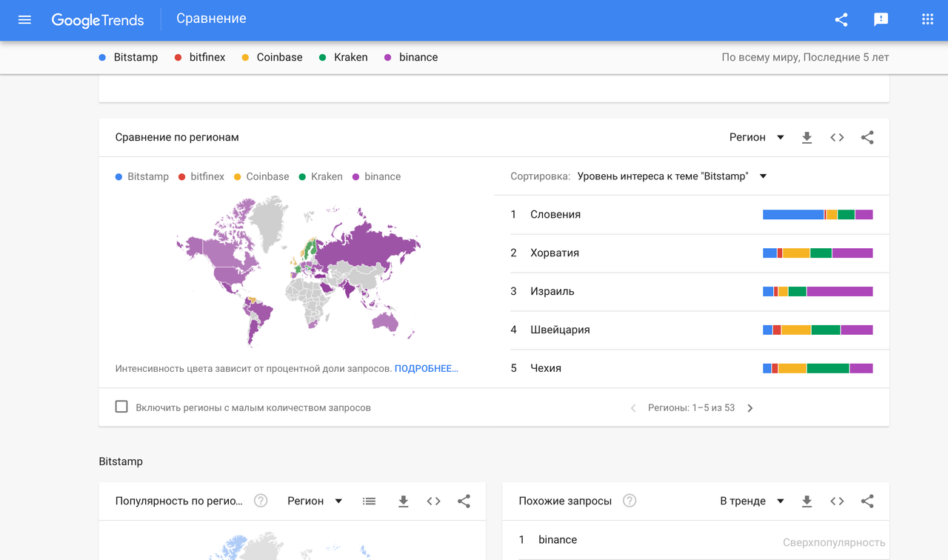This screenshot has height=560, width=948.
Task: Click Израиль's purple binance bar segment
Action: 840,292
